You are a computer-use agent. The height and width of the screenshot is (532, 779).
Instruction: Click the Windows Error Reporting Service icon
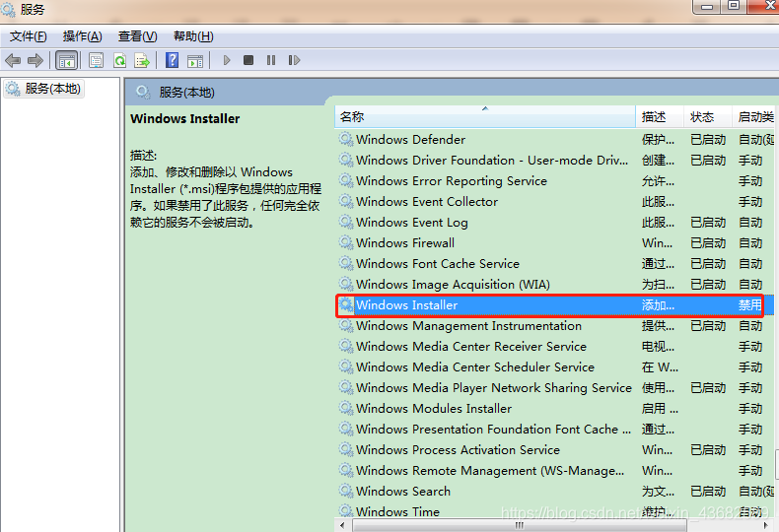tap(346, 180)
